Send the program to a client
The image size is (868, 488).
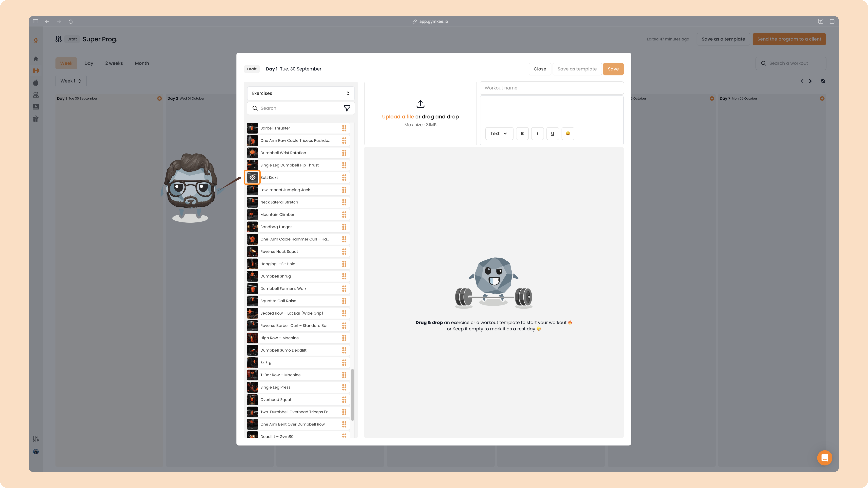tap(789, 39)
